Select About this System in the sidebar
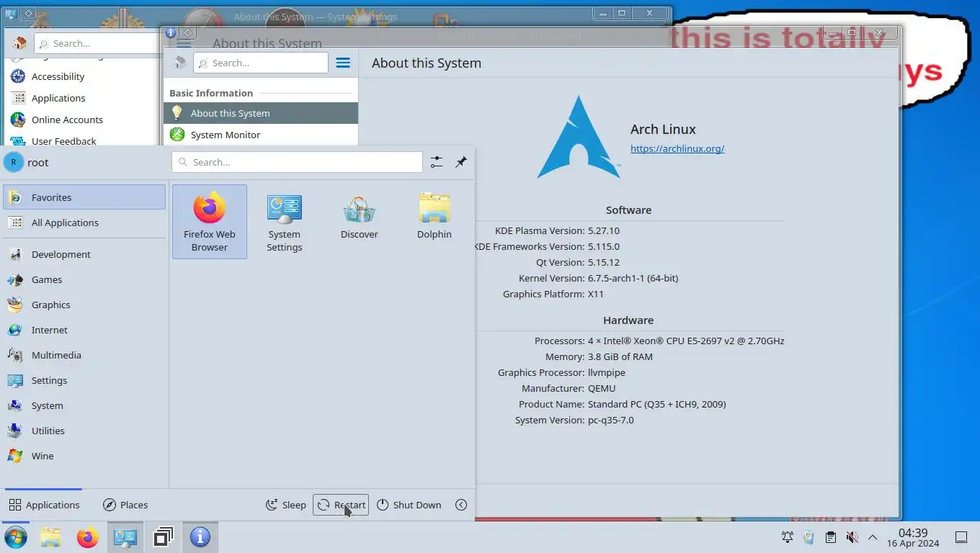This screenshot has width=980, height=553. tap(261, 113)
